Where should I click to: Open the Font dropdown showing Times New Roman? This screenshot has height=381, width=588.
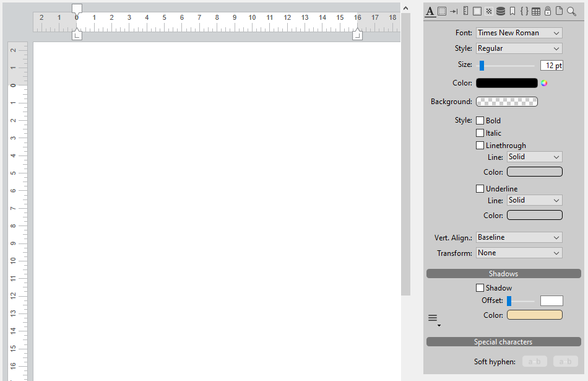pos(519,33)
